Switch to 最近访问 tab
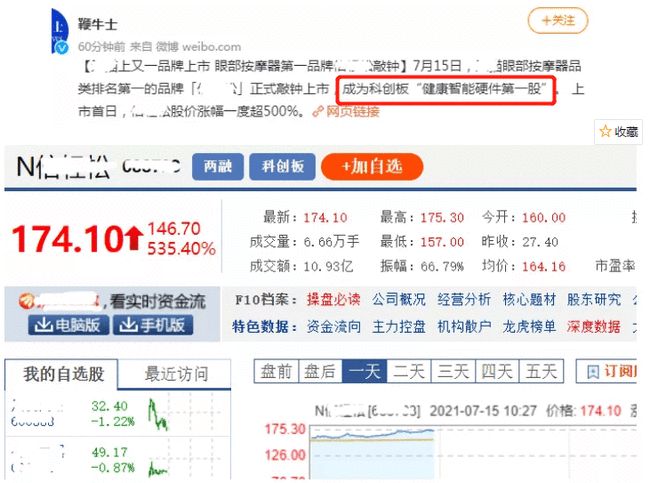650x483 pixels. pos(176,374)
